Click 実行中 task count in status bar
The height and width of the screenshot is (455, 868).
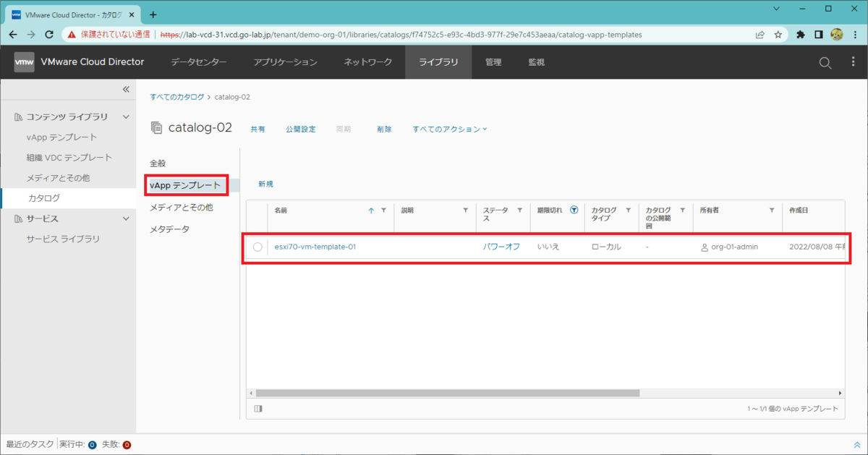(x=77, y=445)
